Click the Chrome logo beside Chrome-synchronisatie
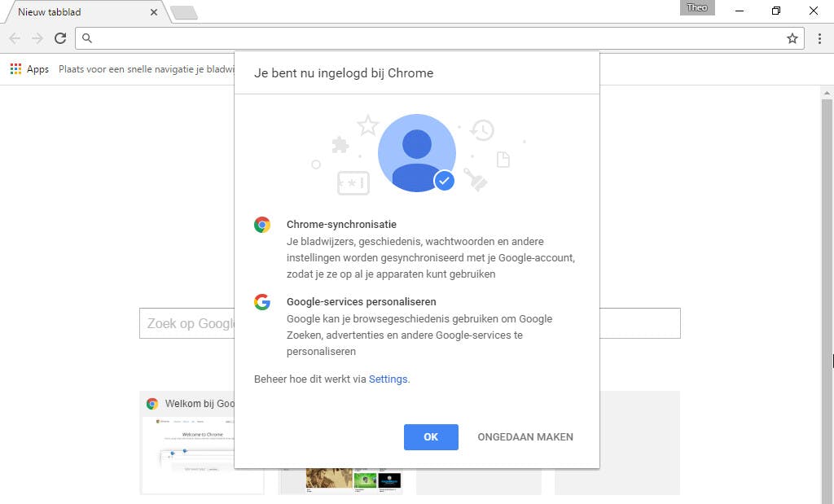834x504 pixels. (262, 225)
